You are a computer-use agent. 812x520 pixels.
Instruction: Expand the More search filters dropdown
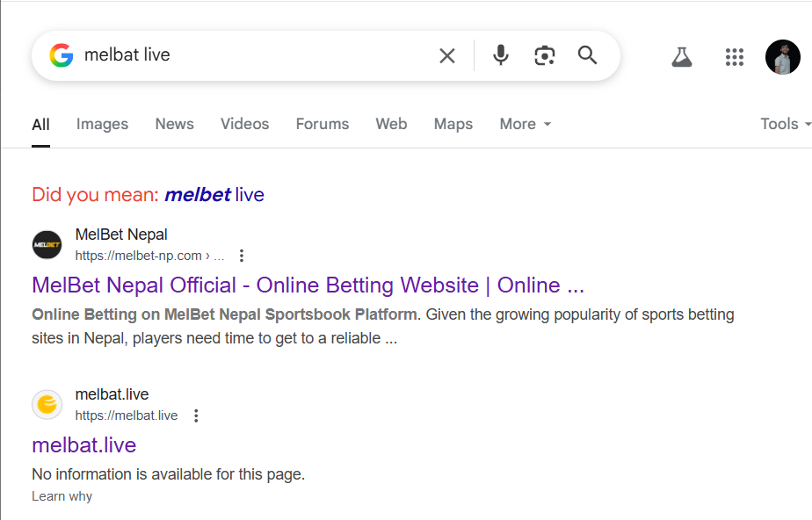(x=526, y=124)
